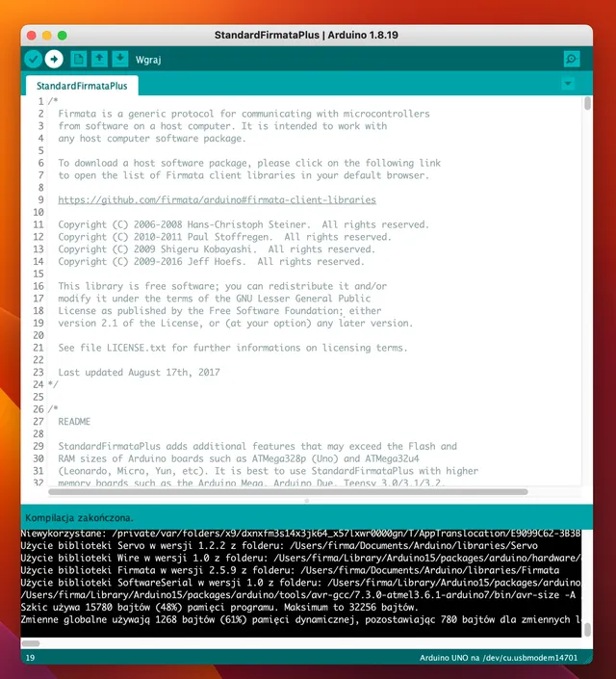
Task: Click the Verify (checkmark) button
Action: click(33, 59)
